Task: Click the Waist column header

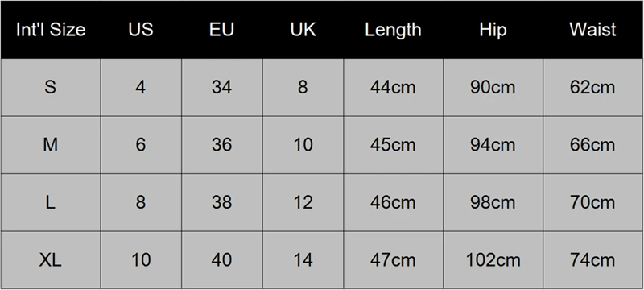Action: [x=593, y=30]
